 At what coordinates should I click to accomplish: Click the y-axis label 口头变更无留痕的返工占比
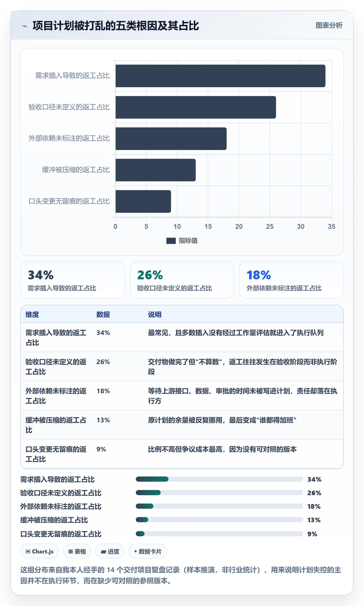tap(69, 201)
